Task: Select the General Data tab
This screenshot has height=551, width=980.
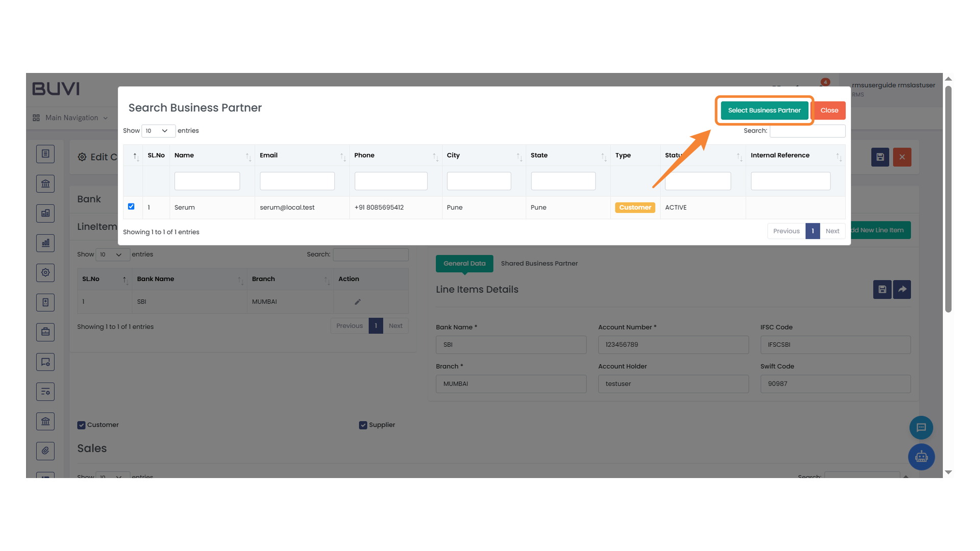Action: tap(464, 263)
